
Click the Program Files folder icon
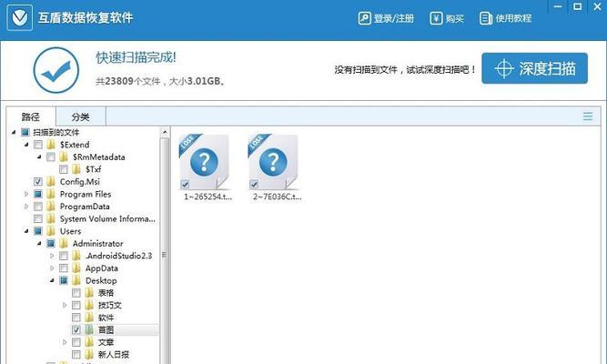coord(51,194)
